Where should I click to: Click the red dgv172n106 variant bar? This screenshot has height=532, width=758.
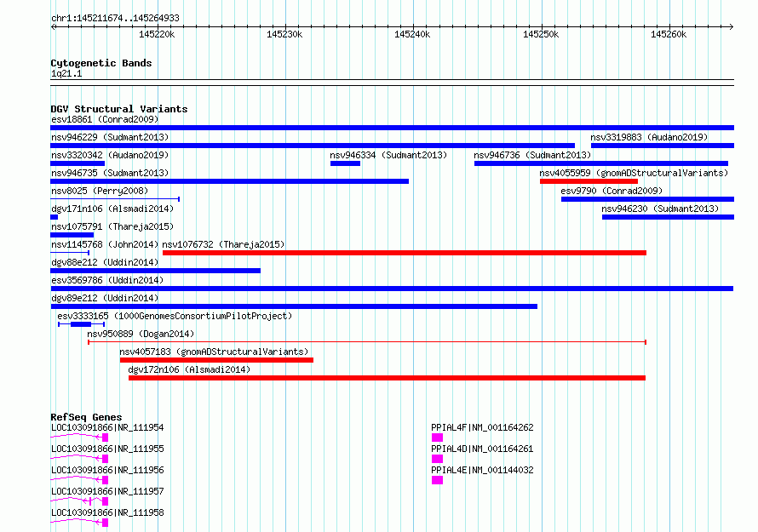coord(387,378)
